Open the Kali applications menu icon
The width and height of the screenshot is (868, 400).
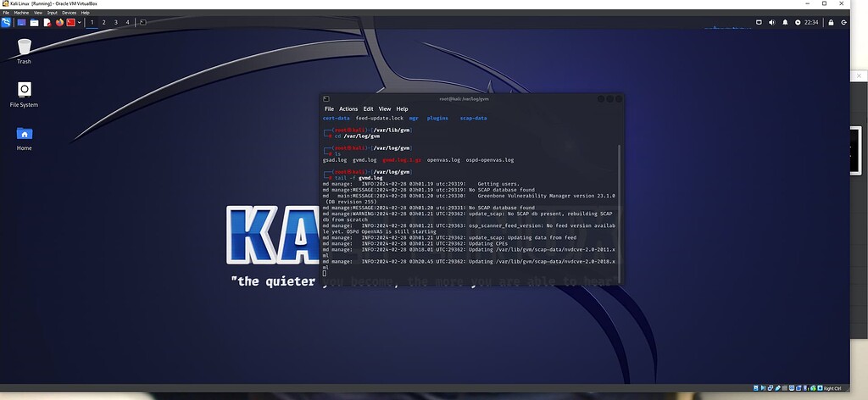pos(7,22)
